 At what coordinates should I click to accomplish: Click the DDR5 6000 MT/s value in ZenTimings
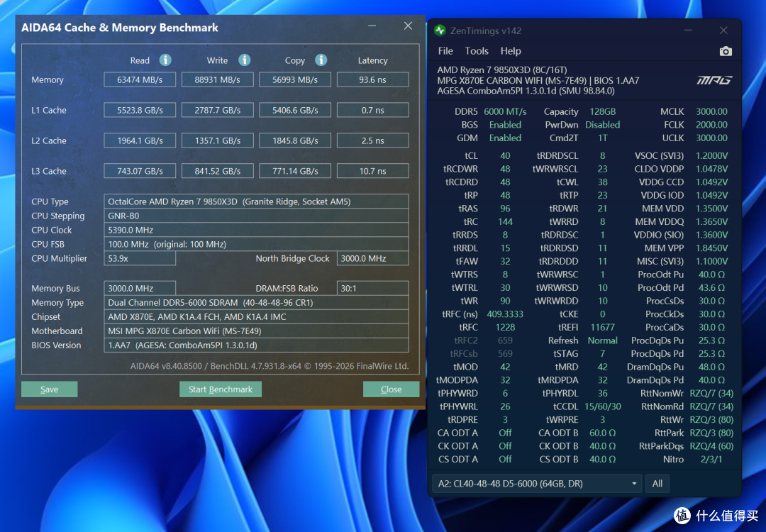click(505, 111)
